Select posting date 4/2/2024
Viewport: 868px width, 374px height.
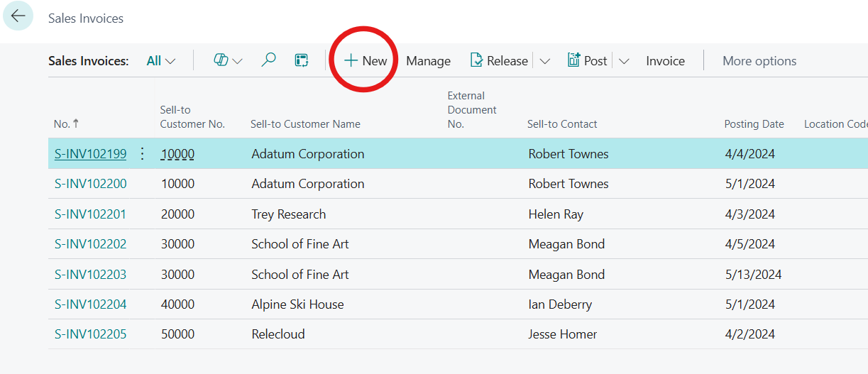pos(749,334)
